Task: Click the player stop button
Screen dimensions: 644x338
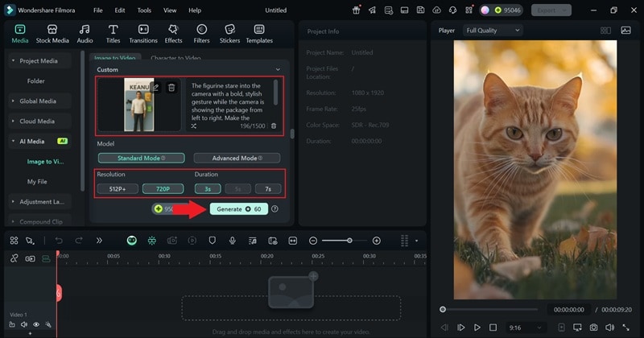Action: pyautogui.click(x=493, y=328)
